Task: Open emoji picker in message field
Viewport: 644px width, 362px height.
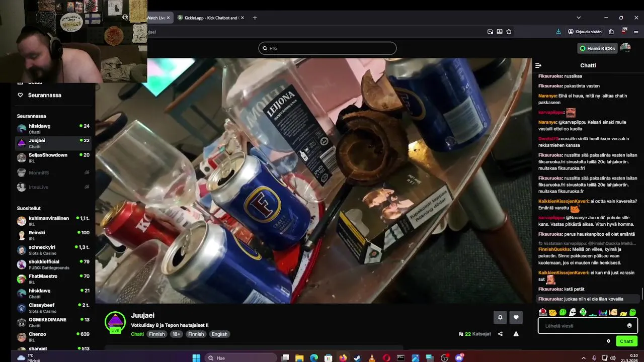Action: tap(629, 326)
